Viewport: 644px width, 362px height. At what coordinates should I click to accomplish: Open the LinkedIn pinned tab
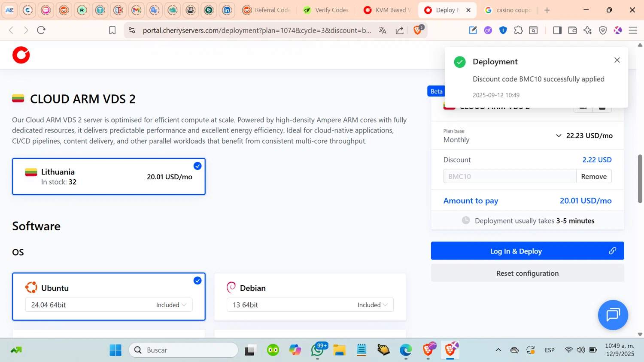click(x=227, y=10)
